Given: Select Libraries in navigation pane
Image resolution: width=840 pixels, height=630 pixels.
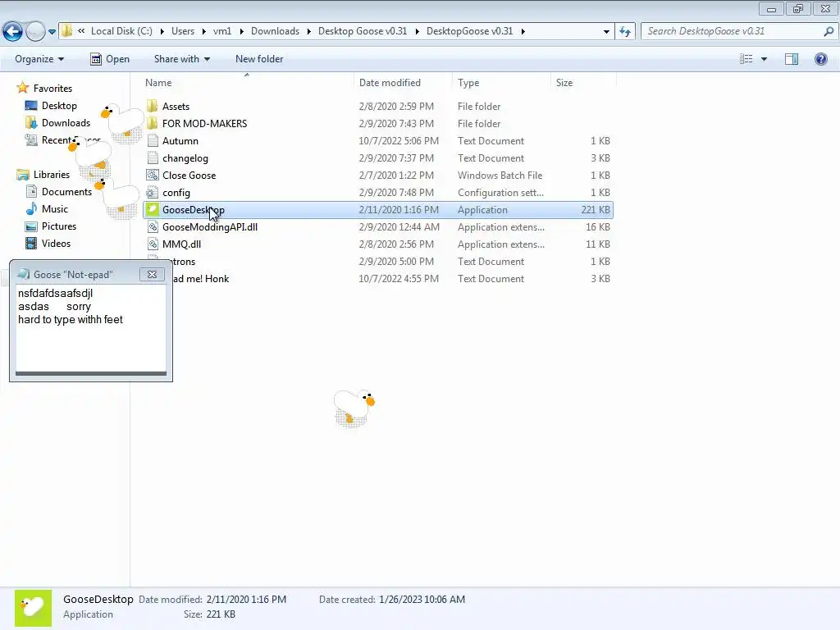Looking at the screenshot, I should [x=52, y=174].
